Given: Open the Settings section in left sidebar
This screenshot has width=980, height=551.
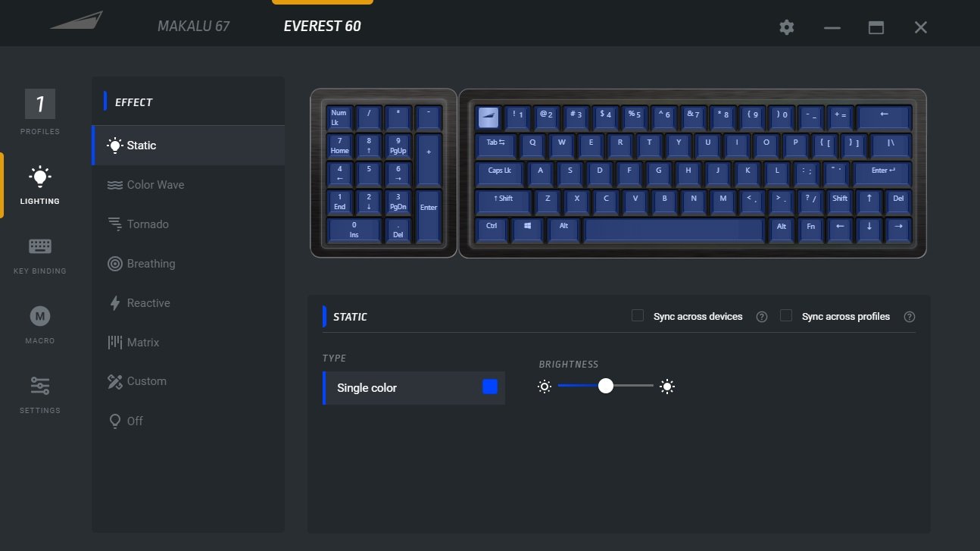Looking at the screenshot, I should click(x=40, y=395).
